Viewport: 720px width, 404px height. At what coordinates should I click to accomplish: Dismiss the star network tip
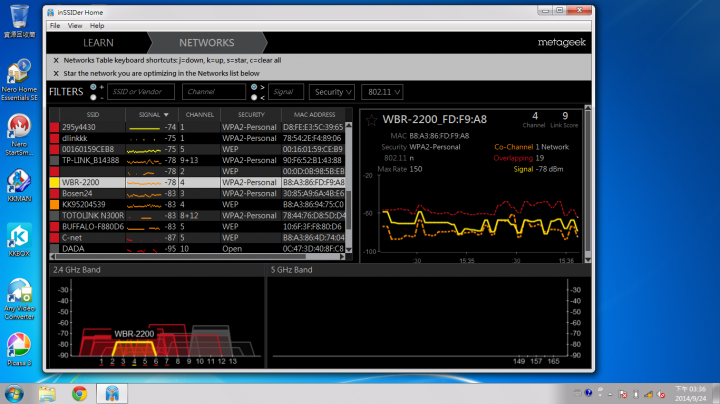coord(56,73)
